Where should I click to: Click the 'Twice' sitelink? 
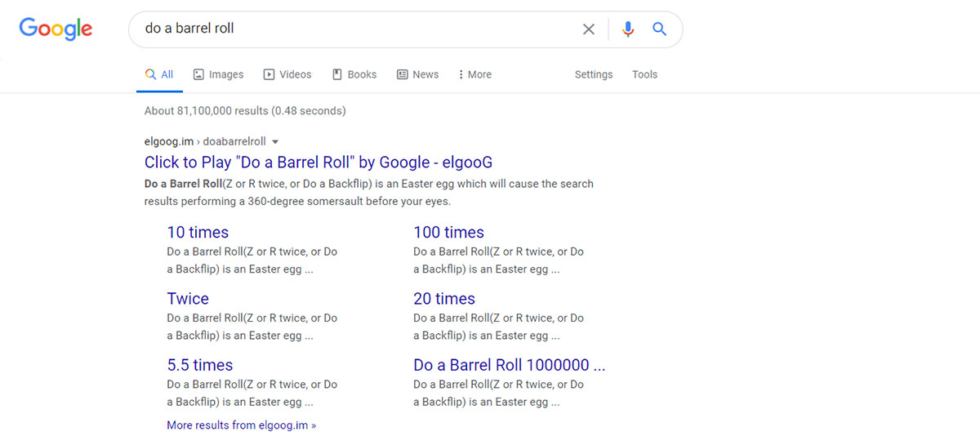188,299
